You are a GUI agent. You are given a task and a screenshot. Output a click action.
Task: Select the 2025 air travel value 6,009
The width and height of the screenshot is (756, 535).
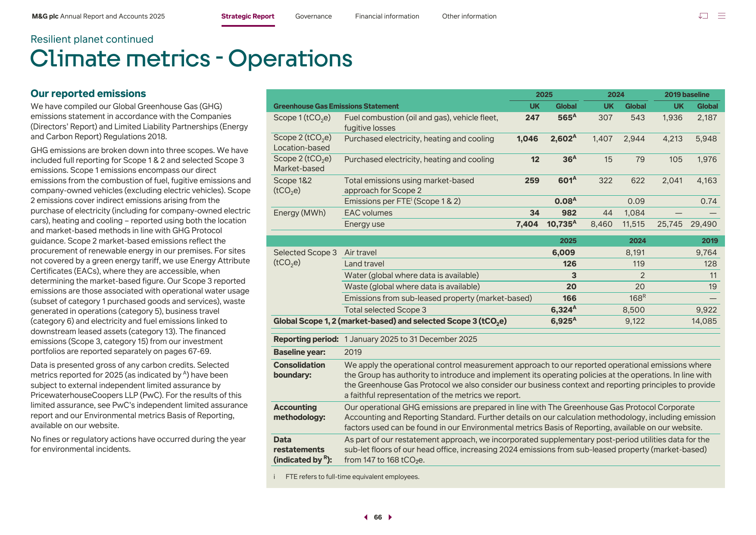[x=563, y=253]
